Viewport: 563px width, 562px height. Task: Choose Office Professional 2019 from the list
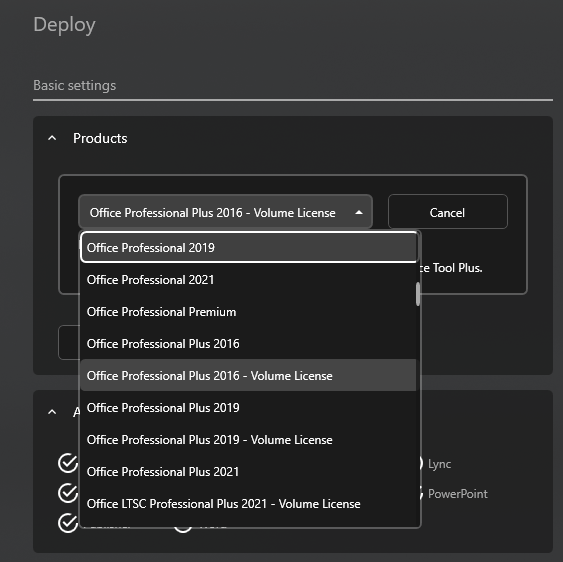click(x=248, y=247)
